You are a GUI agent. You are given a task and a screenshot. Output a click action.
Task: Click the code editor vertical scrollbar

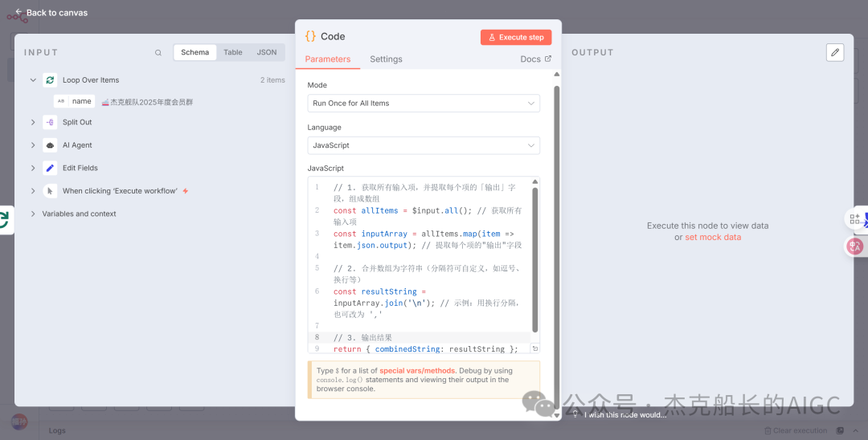[x=535, y=260]
